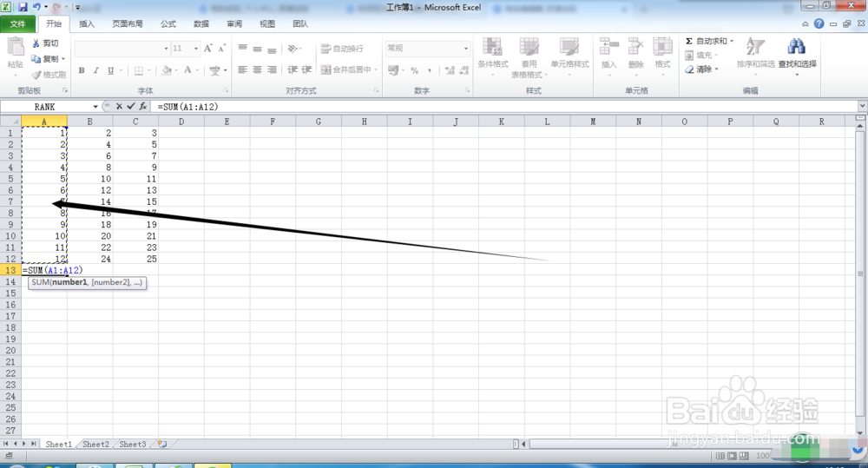Open Insert Function fx dialog
Viewport: 868px width, 468px height.
(x=143, y=106)
